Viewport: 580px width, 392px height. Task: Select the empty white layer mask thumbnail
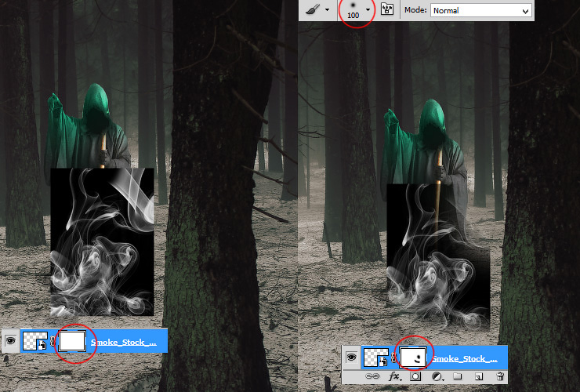[72, 341]
